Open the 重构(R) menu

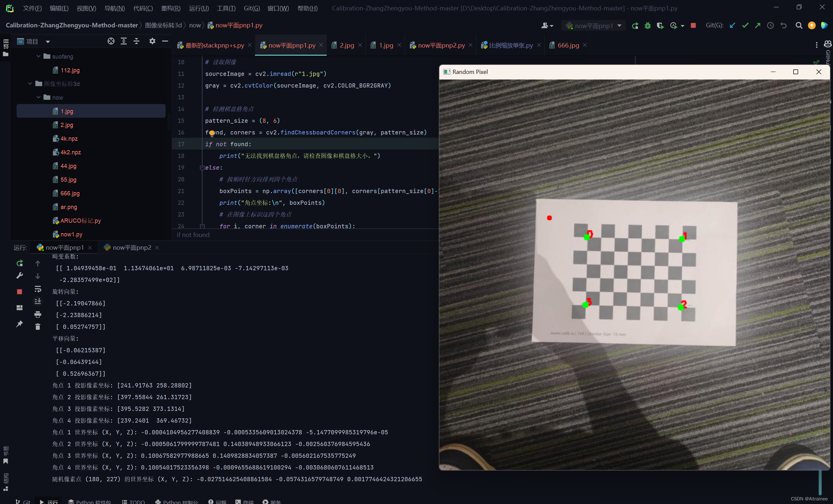point(171,8)
